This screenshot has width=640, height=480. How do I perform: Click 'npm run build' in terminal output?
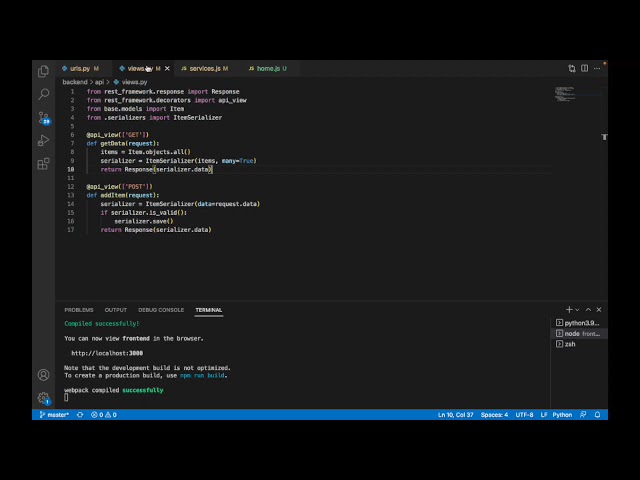[x=203, y=376]
